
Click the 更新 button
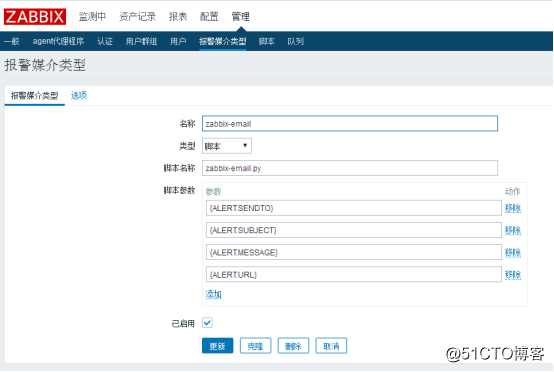coord(218,346)
